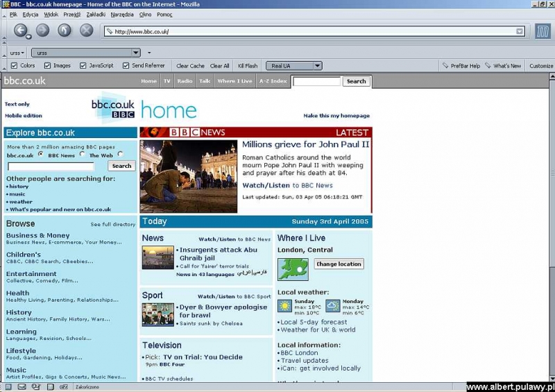Click the Customize prefbar button
The height and width of the screenshot is (392, 555).
(541, 66)
